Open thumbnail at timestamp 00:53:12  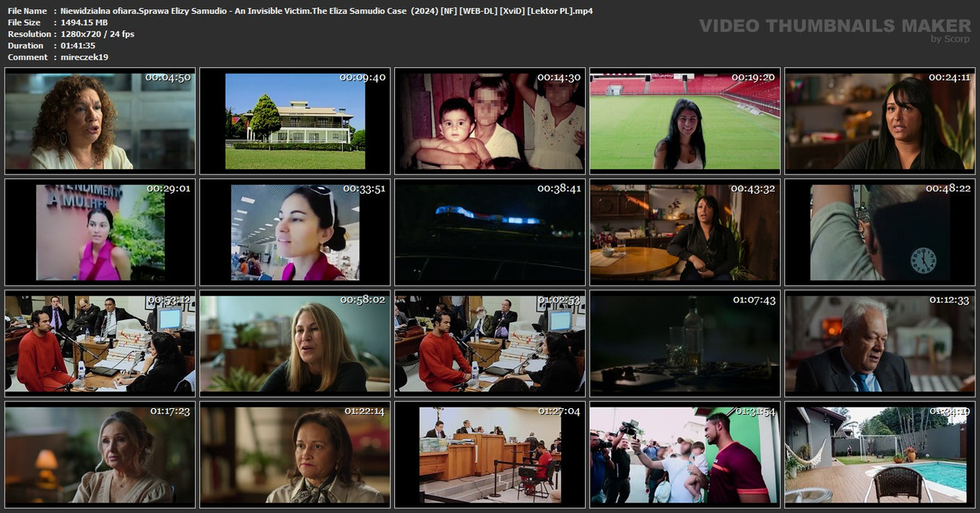point(100,344)
